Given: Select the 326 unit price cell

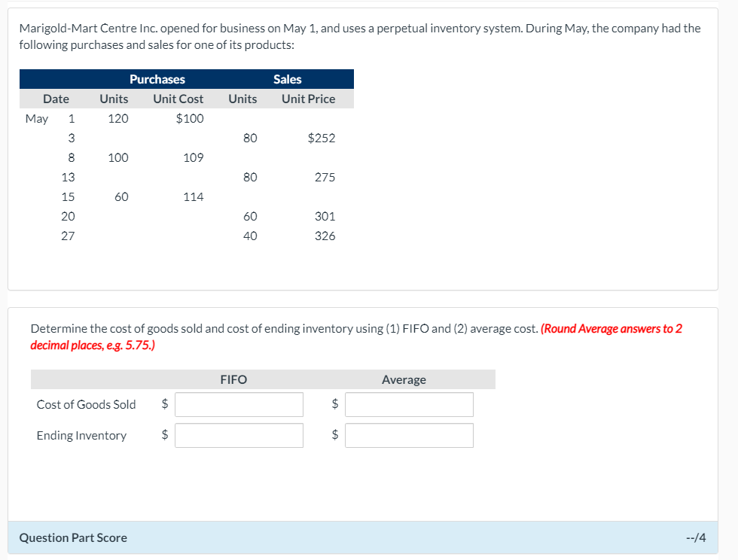Looking at the screenshot, I should pyautogui.click(x=325, y=236).
